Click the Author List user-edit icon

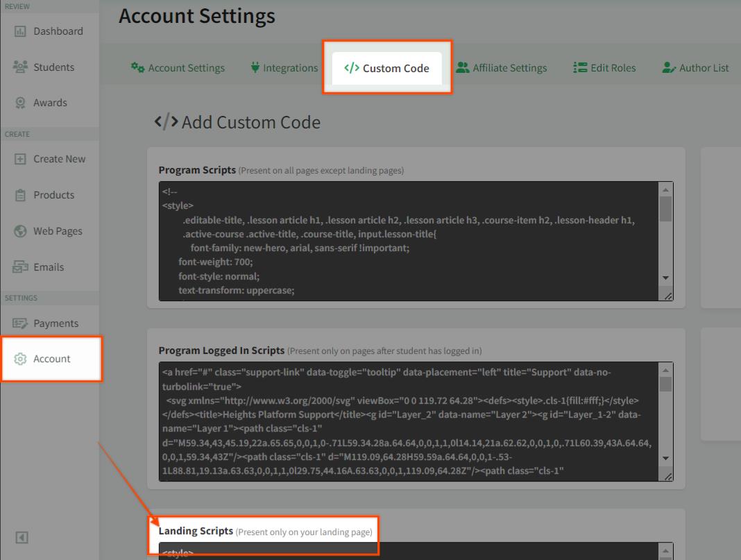pos(669,67)
